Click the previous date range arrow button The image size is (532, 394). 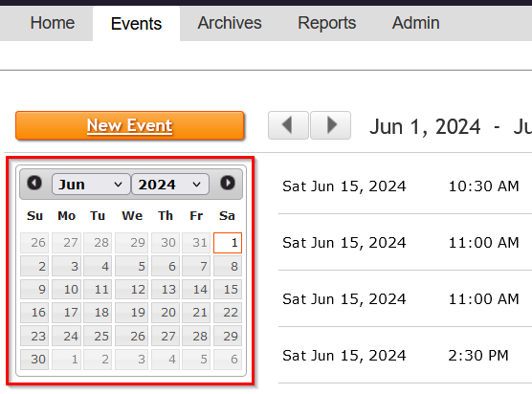288,125
